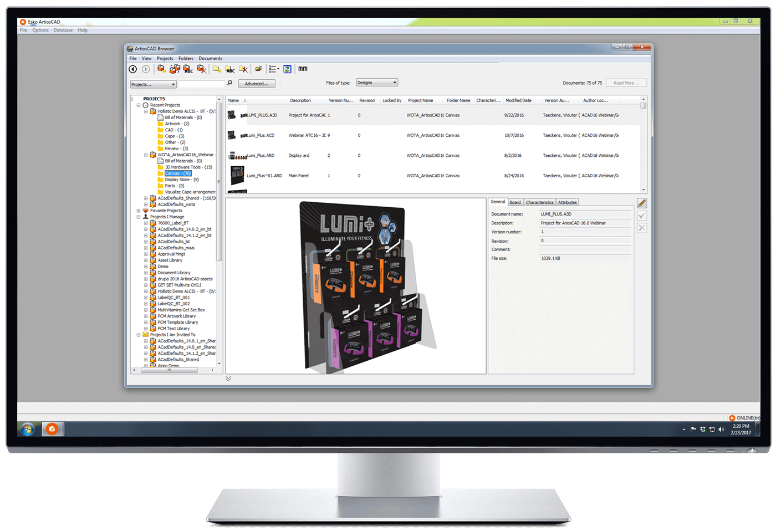Click the volume speaker tray icon

[721, 429]
